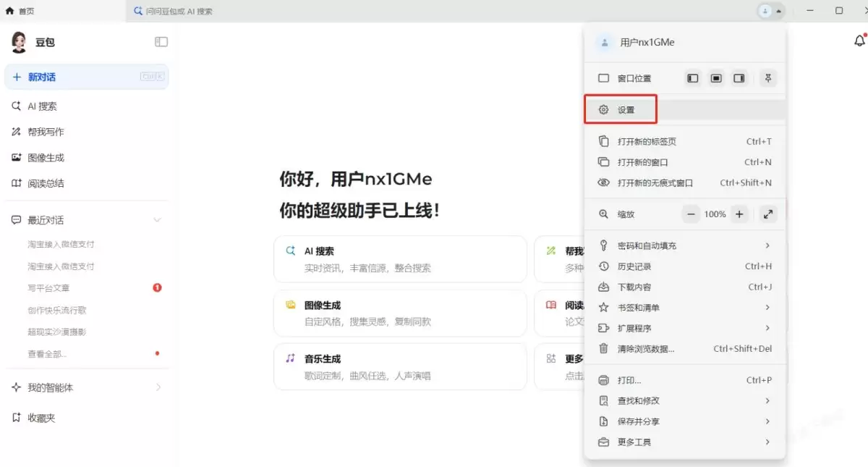This screenshot has width=868, height=467.
Task: Toggle fullscreen icon next to zoom
Action: [768, 214]
